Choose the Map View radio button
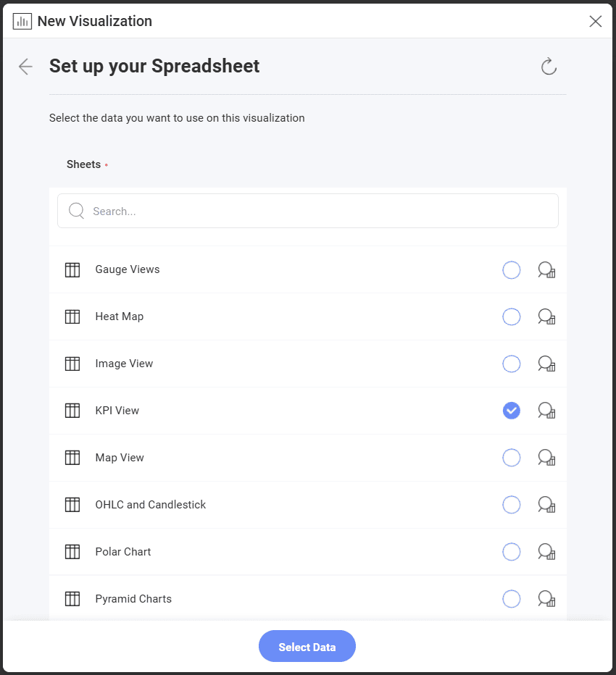 [x=512, y=458]
